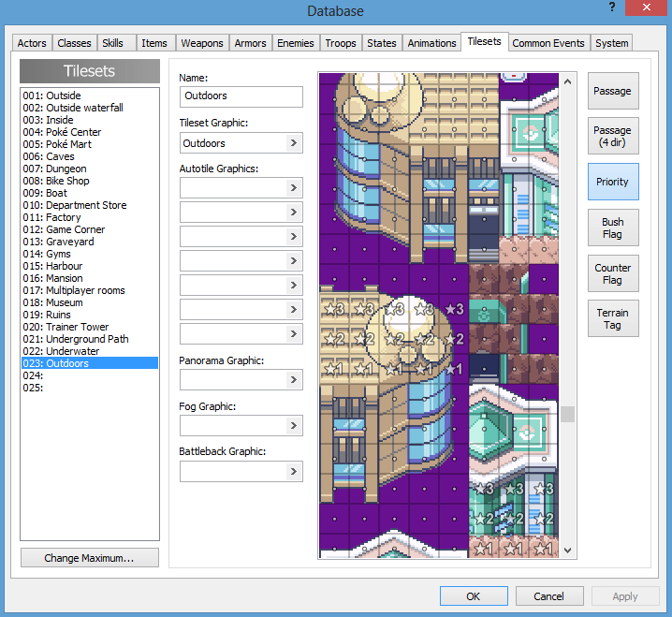The image size is (672, 617).
Task: Click the help question mark icon
Action: [x=612, y=7]
